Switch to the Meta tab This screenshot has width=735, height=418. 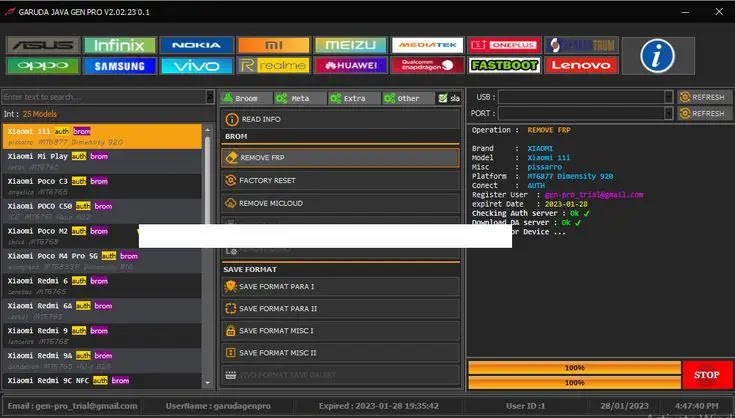(x=300, y=98)
